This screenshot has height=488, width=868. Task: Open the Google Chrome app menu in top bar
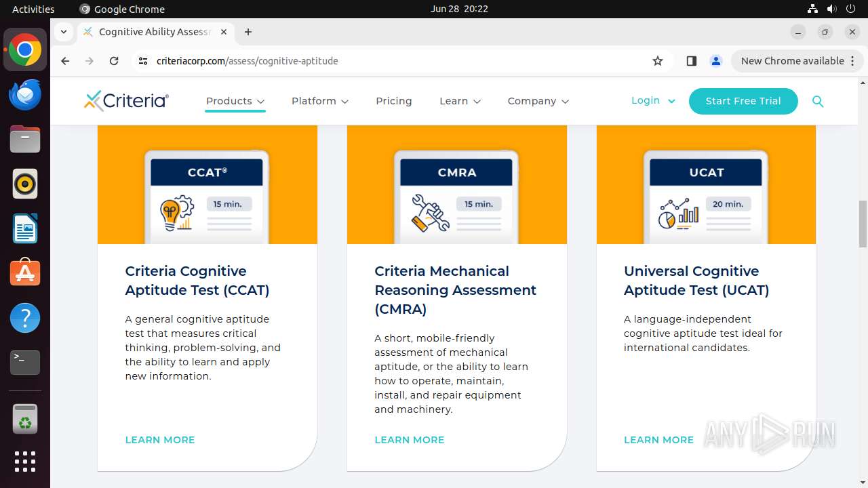coord(122,9)
